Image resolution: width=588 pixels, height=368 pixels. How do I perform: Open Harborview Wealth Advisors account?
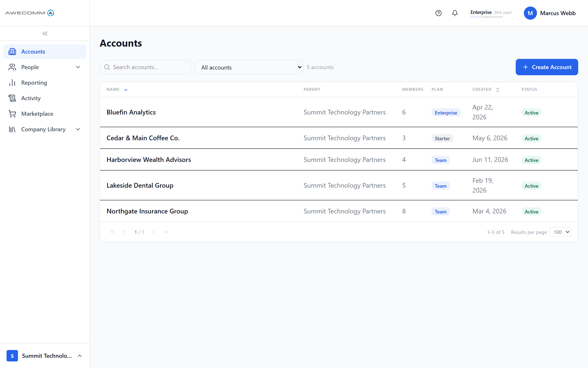click(149, 160)
